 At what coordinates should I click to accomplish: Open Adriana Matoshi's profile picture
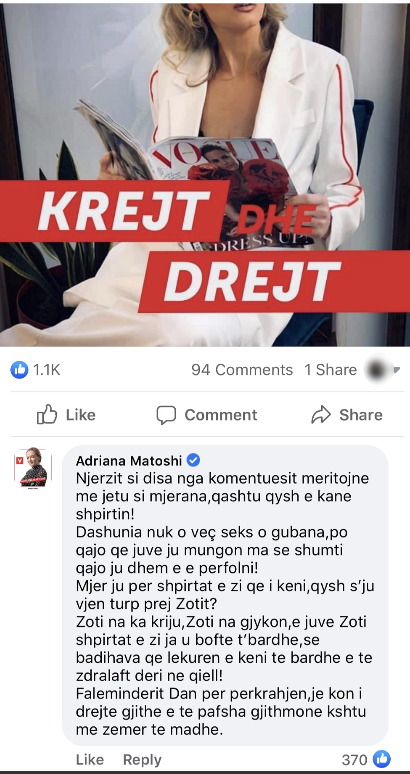[x=33, y=467]
